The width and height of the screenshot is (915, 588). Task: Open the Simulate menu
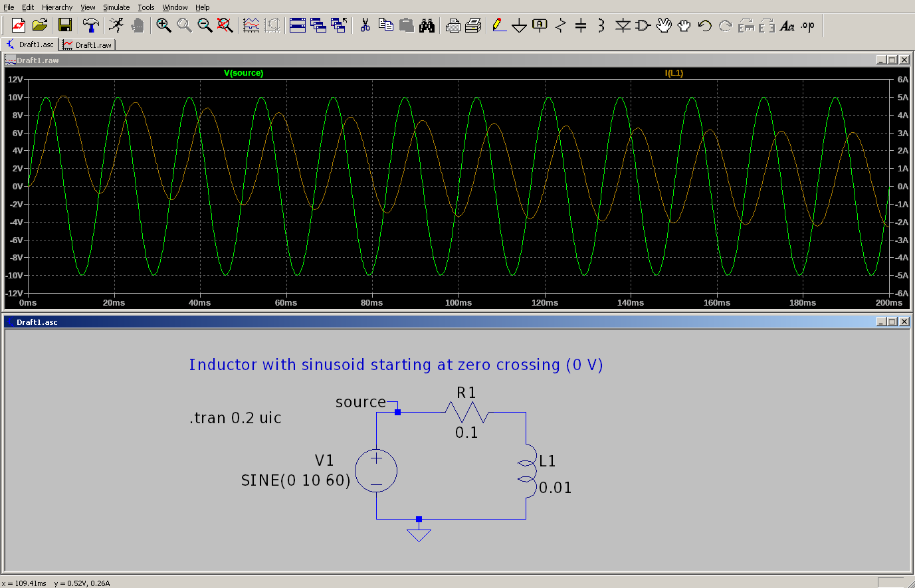point(116,7)
